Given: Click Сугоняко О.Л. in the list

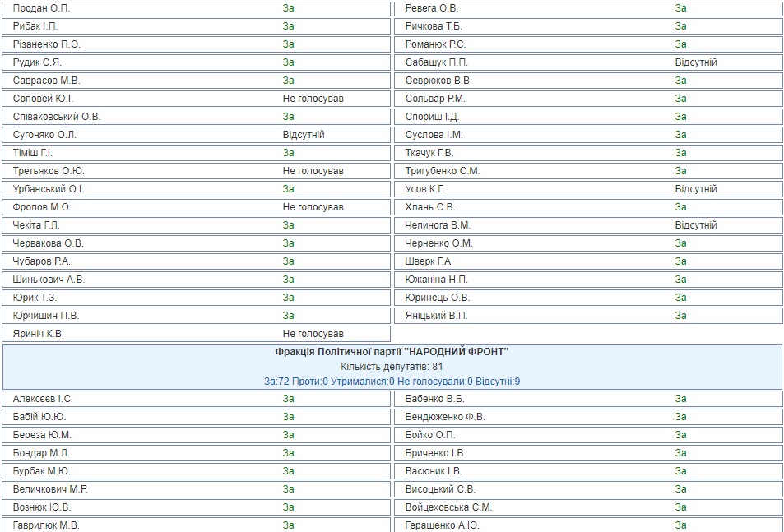Looking at the screenshot, I should coord(44,135).
